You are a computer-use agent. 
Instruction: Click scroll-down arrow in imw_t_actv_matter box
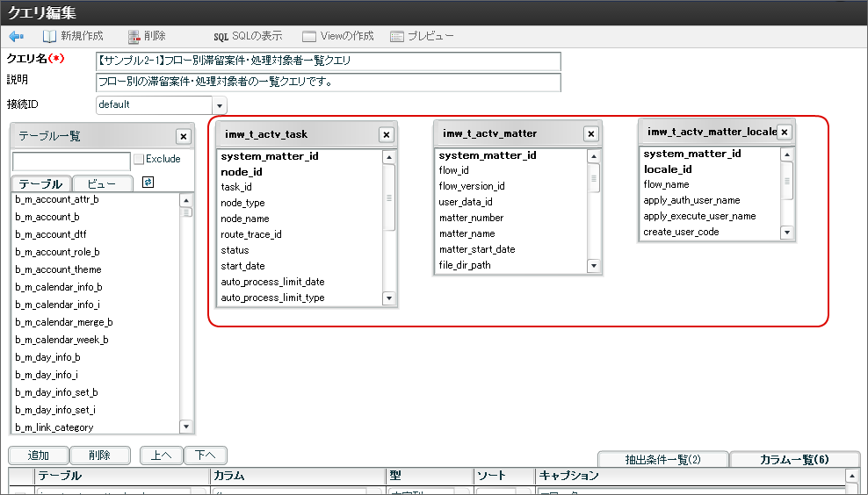(593, 265)
